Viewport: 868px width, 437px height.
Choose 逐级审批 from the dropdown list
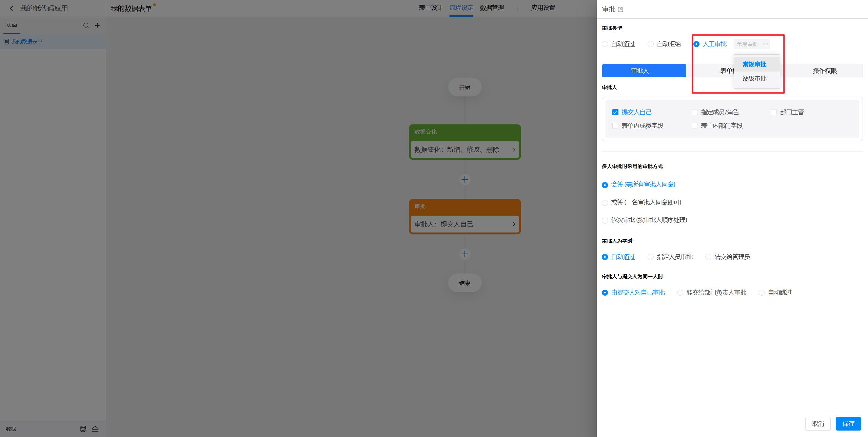[x=754, y=79]
